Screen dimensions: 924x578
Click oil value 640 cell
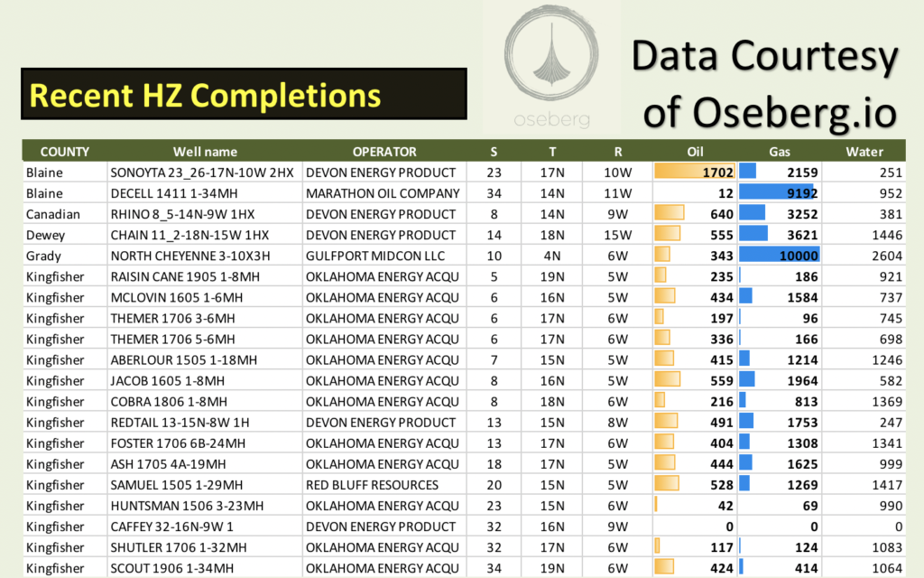[x=696, y=214]
